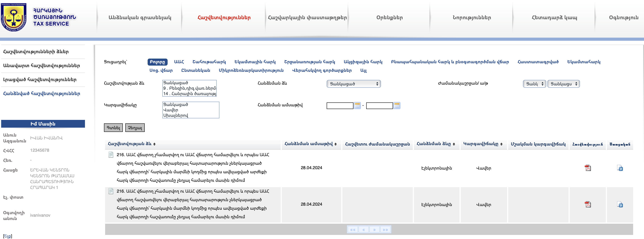Click the document icon beside the second report name
This screenshot has height=239, width=644.
click(x=111, y=191)
